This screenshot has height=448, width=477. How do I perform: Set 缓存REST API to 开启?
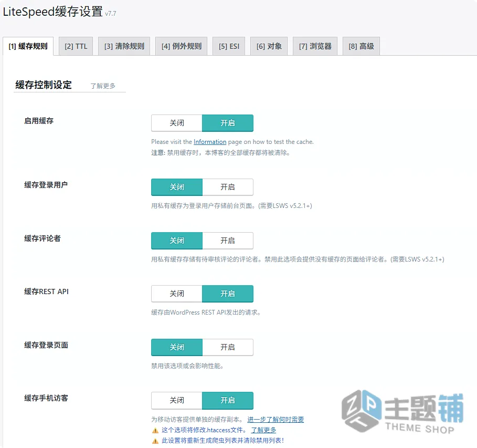pyautogui.click(x=228, y=294)
